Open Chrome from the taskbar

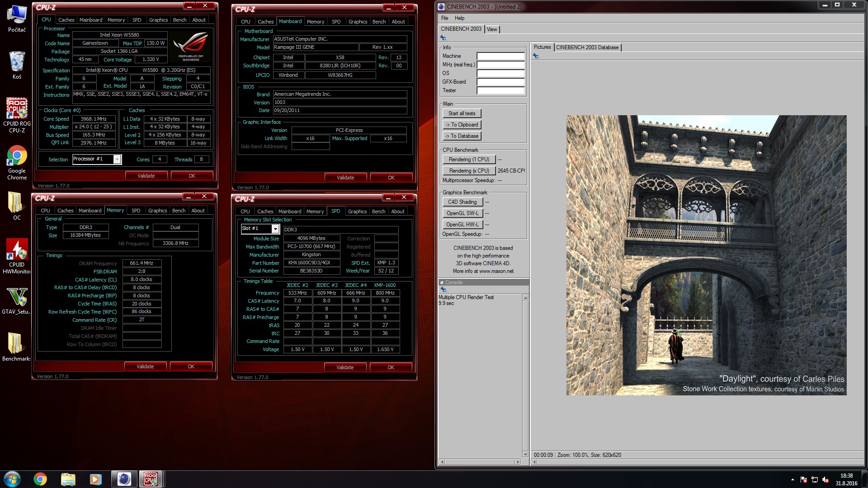point(40,479)
